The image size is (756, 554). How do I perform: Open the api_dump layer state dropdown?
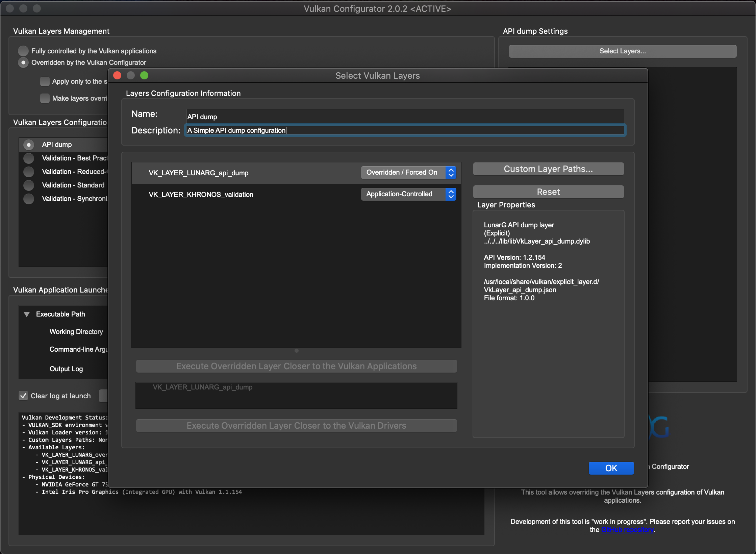point(408,173)
